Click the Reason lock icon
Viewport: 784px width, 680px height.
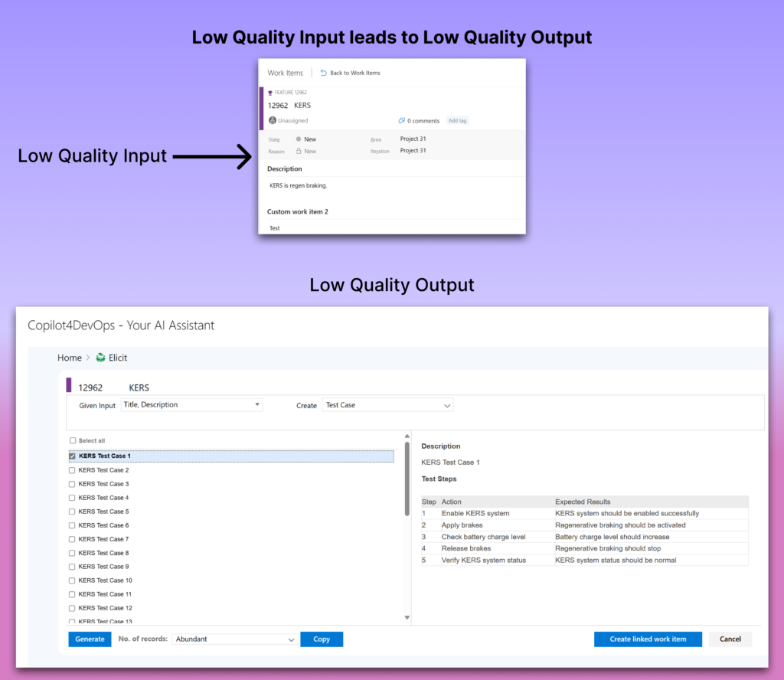pos(299,151)
